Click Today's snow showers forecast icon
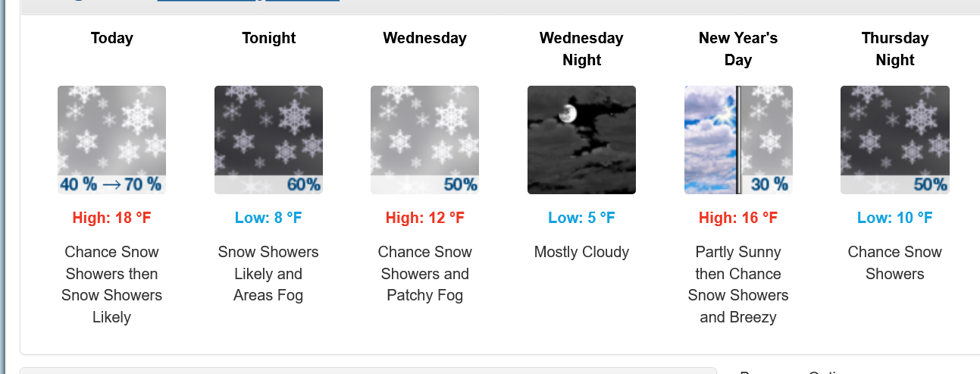The image size is (980, 374). 111,140
